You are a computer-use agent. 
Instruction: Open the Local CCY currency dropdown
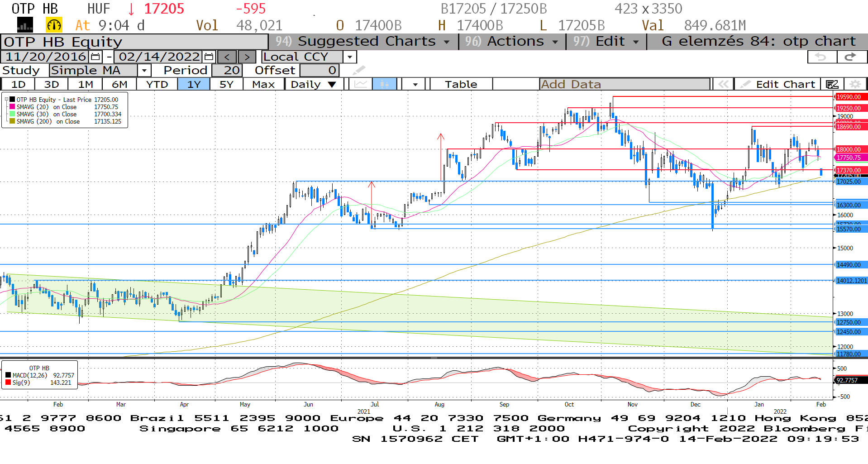(x=349, y=57)
